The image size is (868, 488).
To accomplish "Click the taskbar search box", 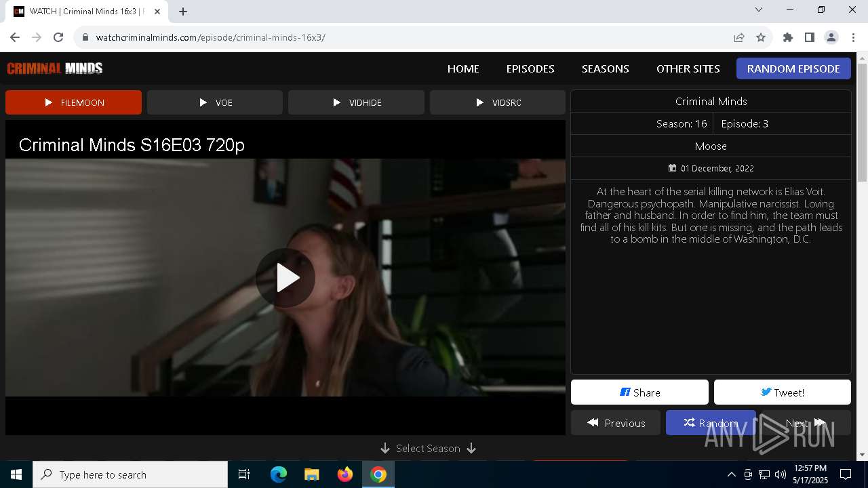I will coord(130,474).
